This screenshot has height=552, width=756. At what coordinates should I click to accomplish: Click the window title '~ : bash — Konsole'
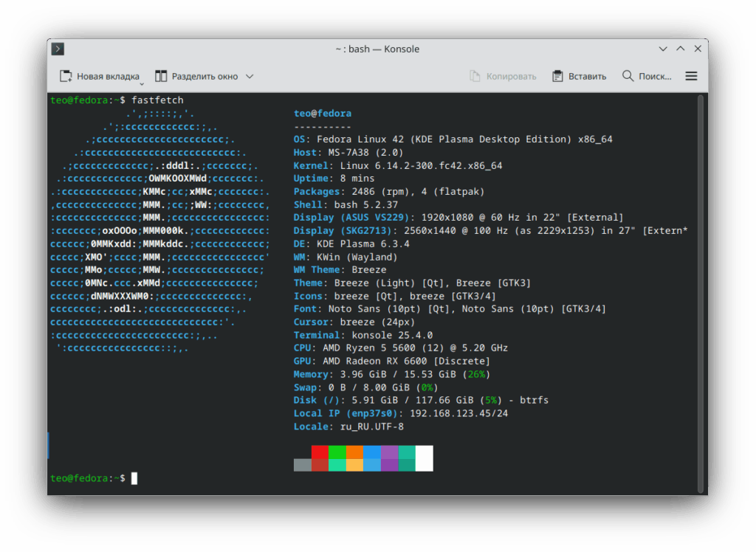(x=377, y=49)
